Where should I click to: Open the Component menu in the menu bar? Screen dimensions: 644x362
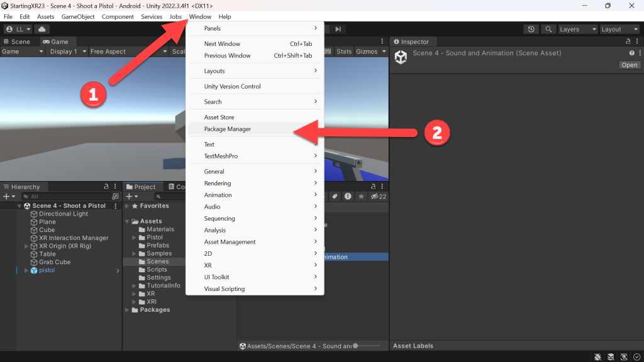(x=118, y=16)
